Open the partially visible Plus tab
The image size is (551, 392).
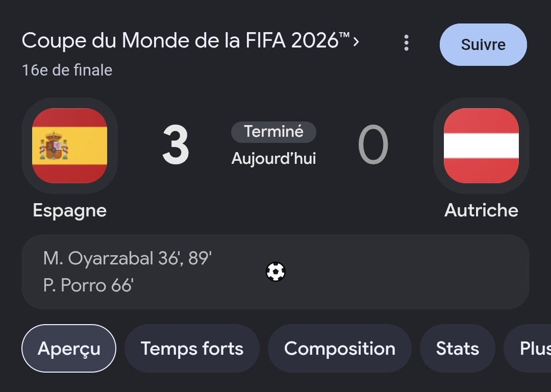[528, 349]
